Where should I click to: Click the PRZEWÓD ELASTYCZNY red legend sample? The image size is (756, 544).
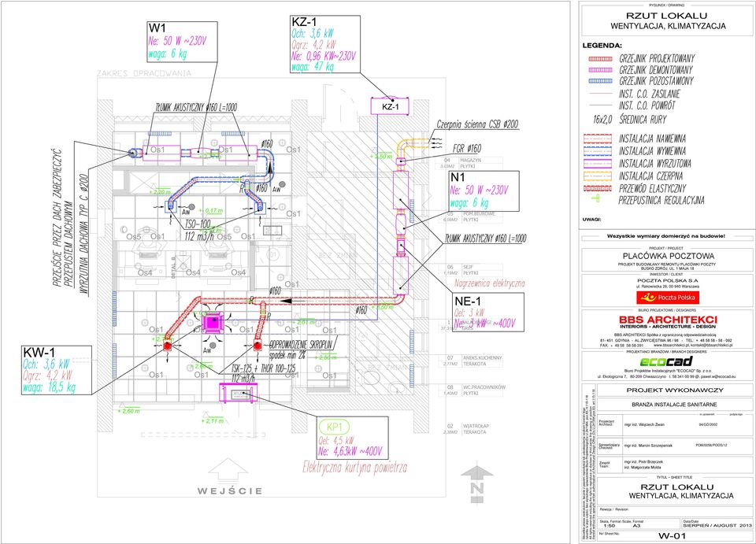pos(598,188)
